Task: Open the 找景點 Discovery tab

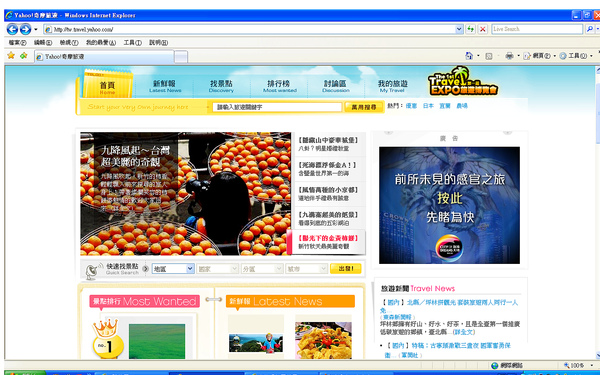Action: 221,86
